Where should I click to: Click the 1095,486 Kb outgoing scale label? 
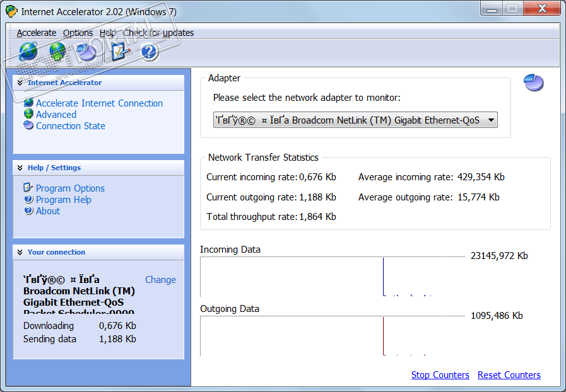(x=497, y=316)
